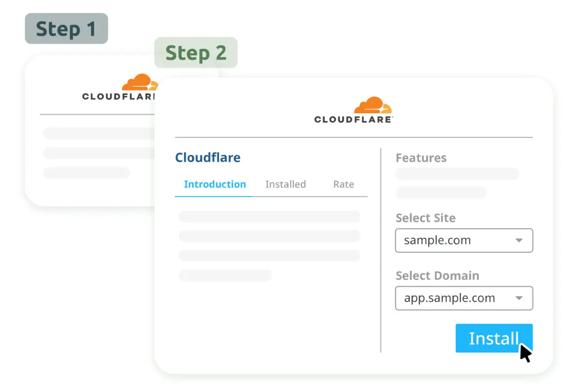Click the Select Domain label
588x392 pixels.
[437, 275]
